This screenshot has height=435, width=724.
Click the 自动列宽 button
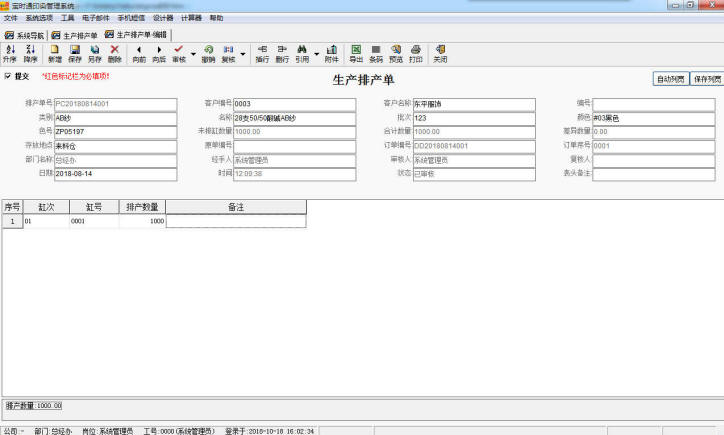click(x=671, y=79)
